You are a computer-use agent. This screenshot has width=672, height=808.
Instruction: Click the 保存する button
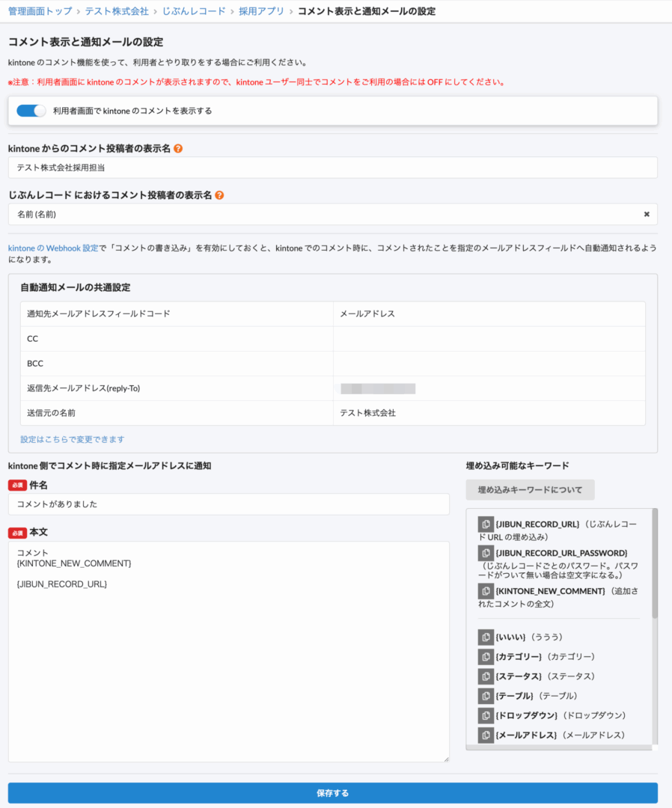[332, 793]
